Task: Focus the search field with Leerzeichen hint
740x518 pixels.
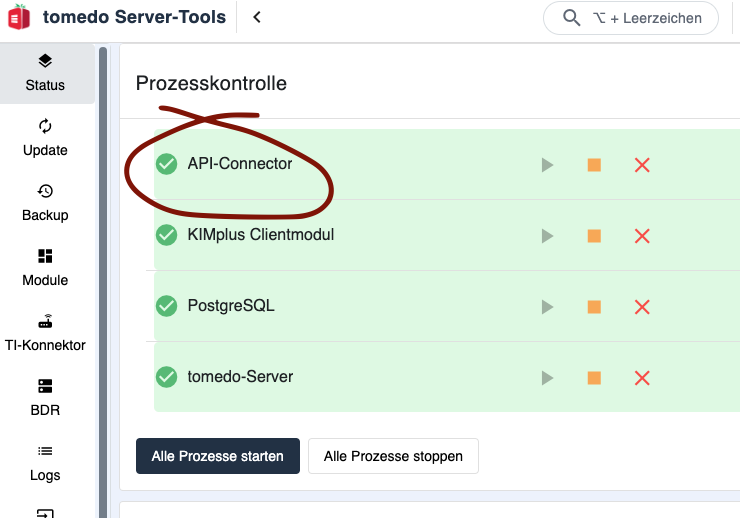Action: tap(631, 18)
